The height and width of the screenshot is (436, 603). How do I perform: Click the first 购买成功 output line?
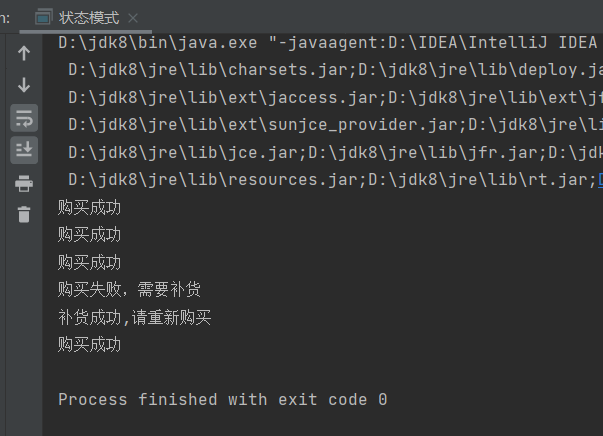(x=89, y=208)
